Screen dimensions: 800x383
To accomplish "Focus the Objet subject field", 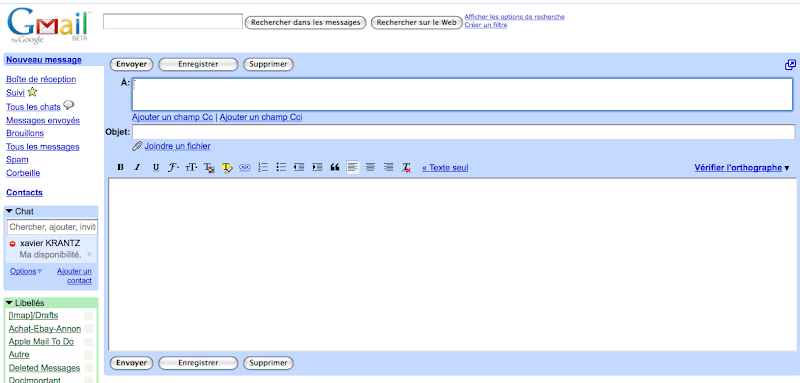I will pyautogui.click(x=463, y=132).
